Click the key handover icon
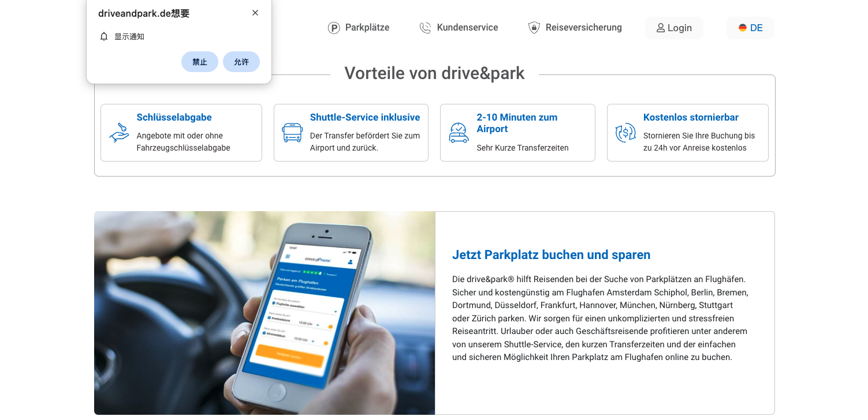Screen dimensions: 868x420 [x=120, y=133]
